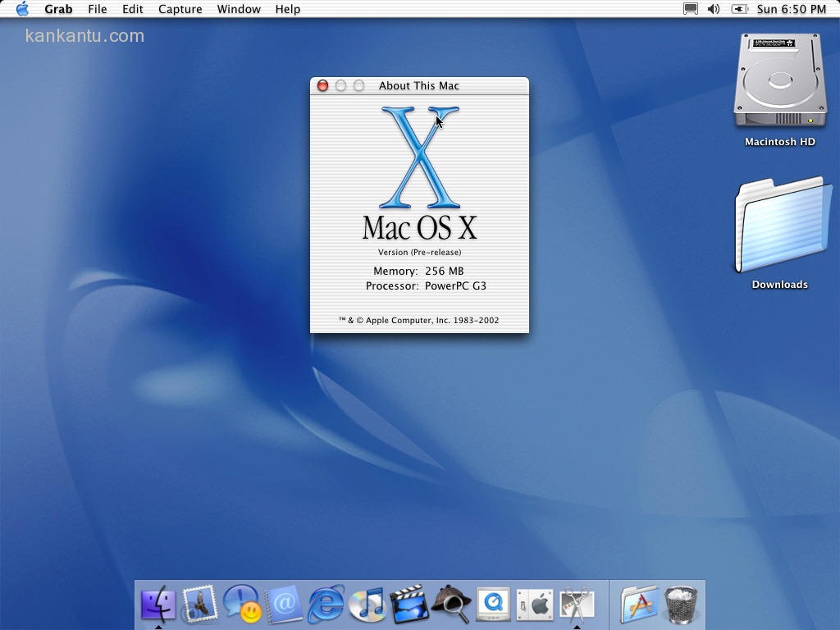Launch iMovie clapperboard icon
This screenshot has width=840, height=630.
click(409, 605)
